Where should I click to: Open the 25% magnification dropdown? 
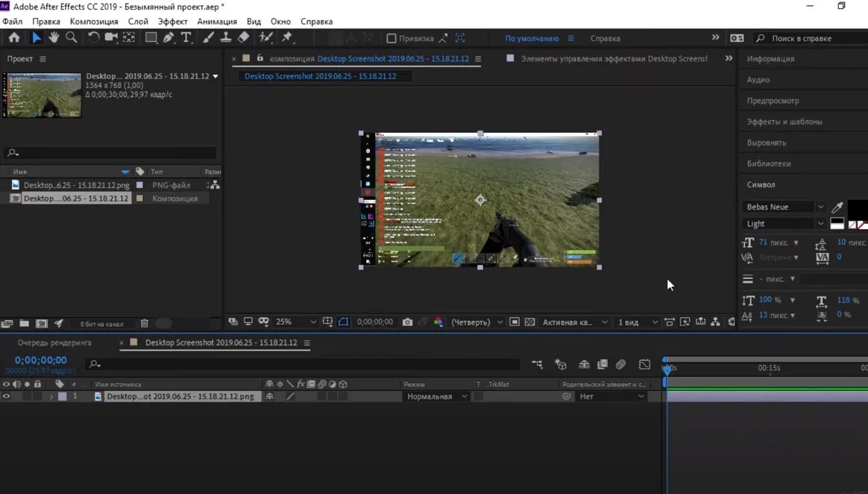tap(296, 322)
